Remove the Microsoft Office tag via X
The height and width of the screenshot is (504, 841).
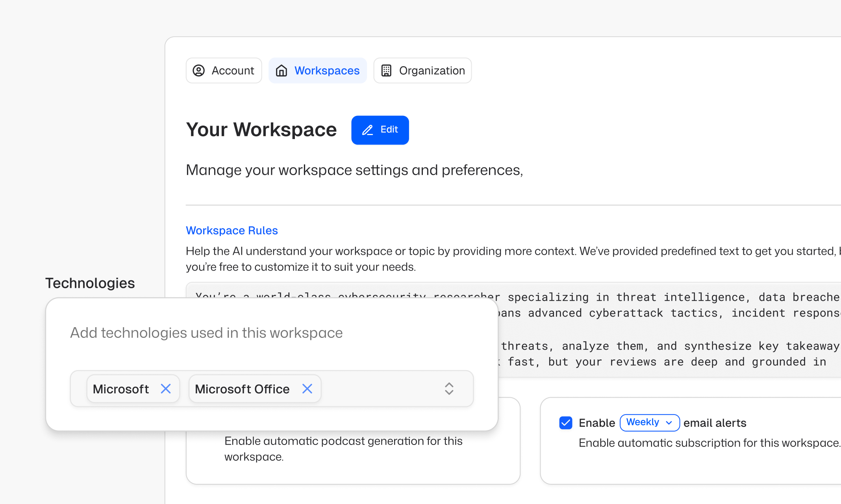point(307,389)
